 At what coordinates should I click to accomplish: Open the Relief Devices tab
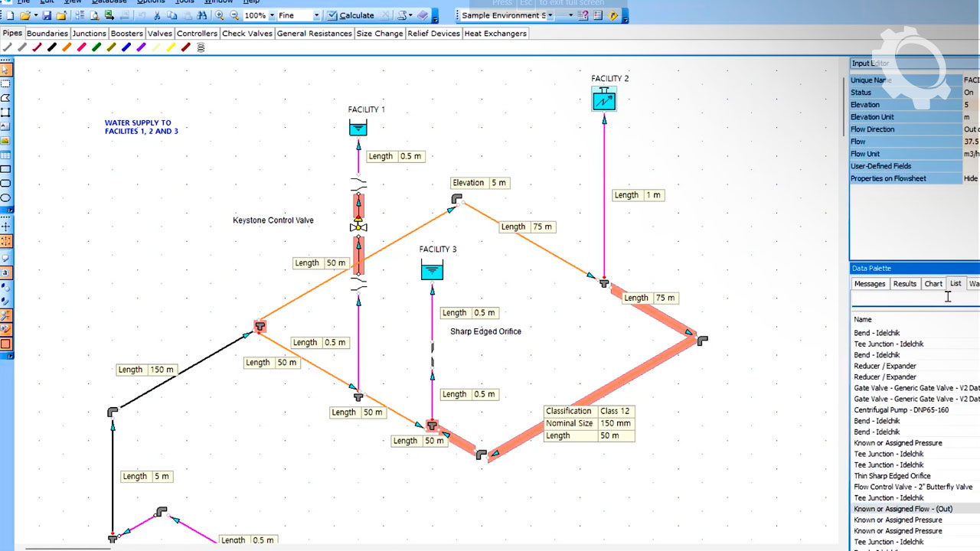click(434, 34)
